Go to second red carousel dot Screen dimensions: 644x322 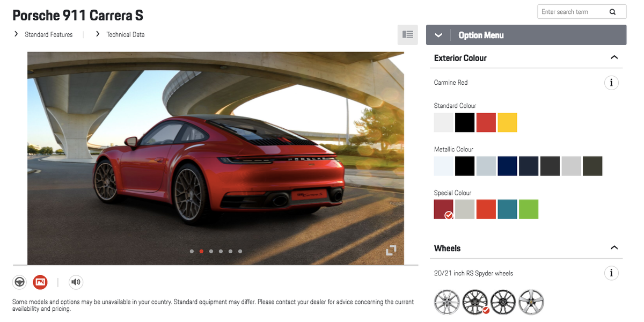coord(201,251)
